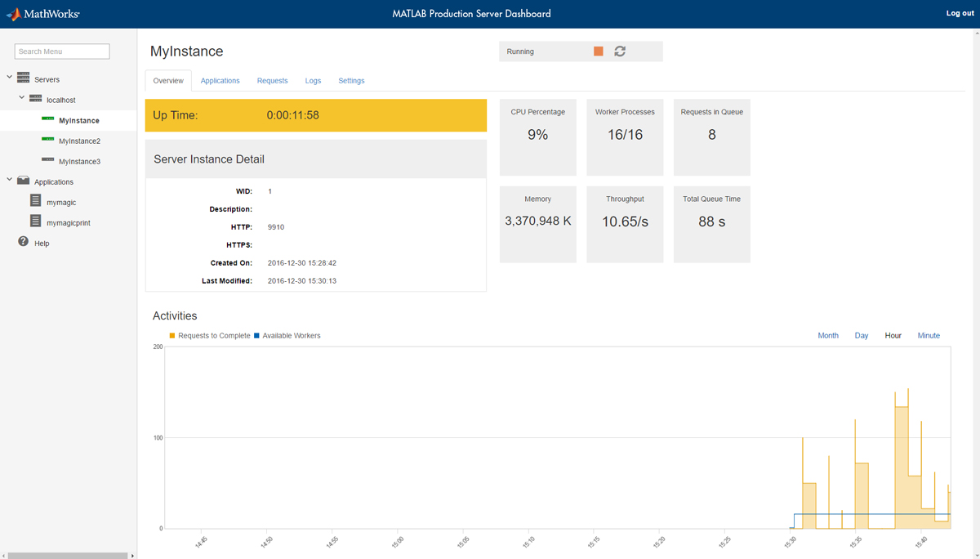Click the Log out link

point(959,13)
